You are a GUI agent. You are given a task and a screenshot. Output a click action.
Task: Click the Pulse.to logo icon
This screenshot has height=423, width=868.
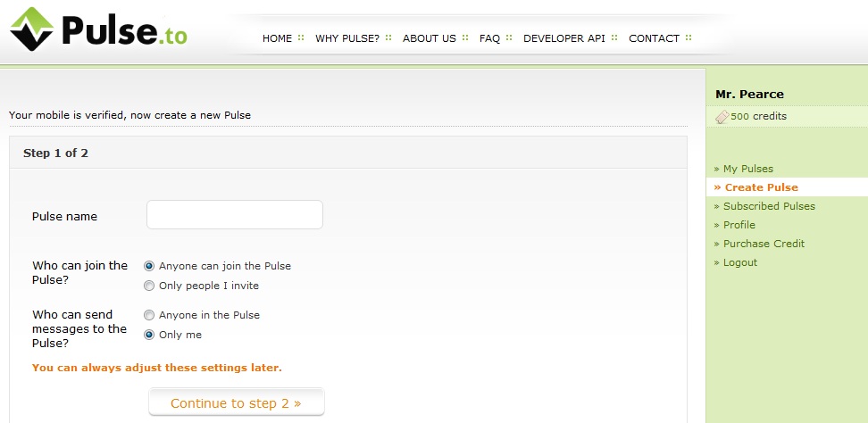coord(31,29)
